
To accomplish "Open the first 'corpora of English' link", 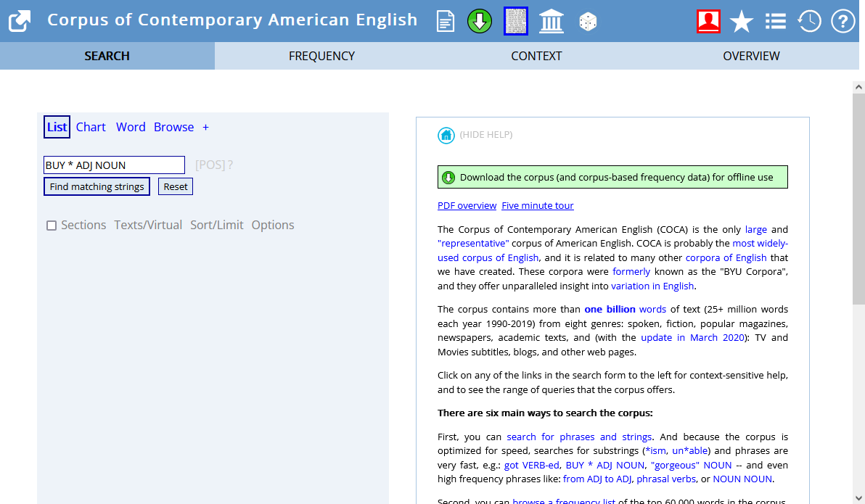I will tap(726, 257).
